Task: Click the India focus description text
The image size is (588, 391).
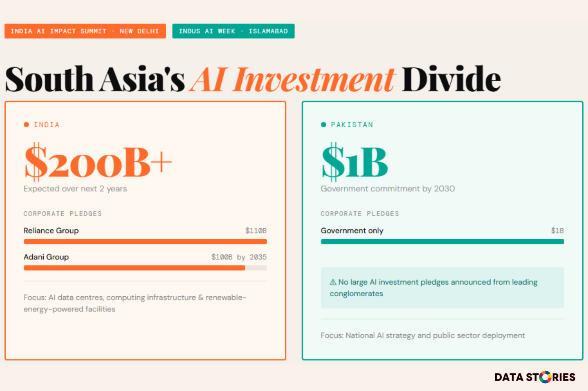Action: pyautogui.click(x=135, y=303)
